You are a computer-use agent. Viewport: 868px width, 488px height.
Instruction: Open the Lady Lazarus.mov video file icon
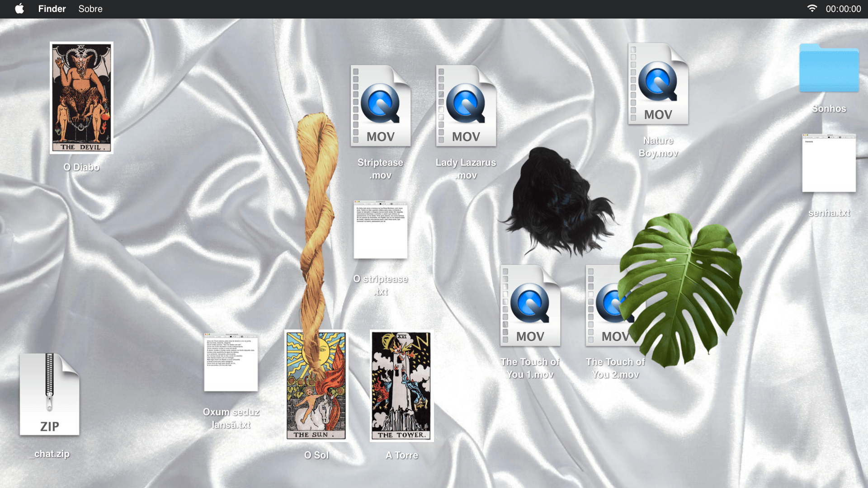click(466, 106)
